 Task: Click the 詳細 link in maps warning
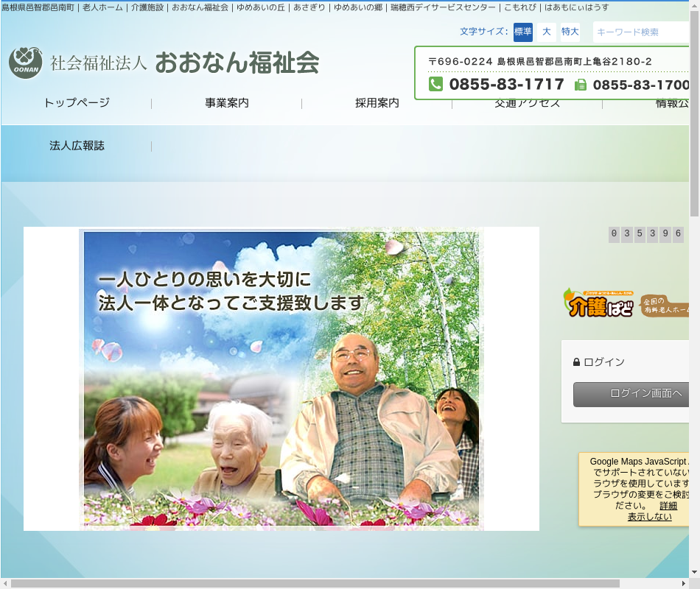click(668, 506)
